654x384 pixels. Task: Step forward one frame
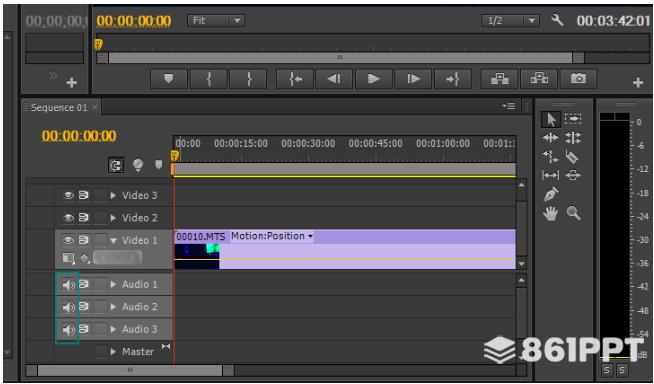pos(413,78)
